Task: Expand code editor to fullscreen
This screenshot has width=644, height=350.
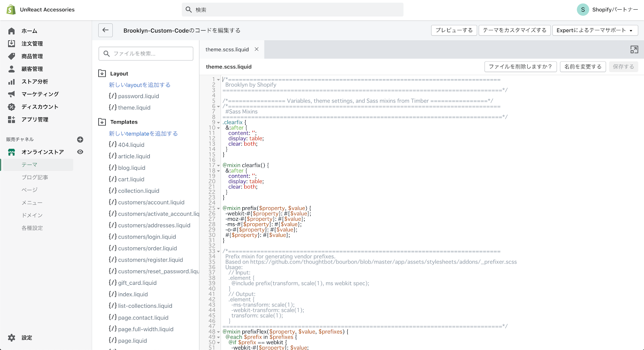Action: [x=634, y=49]
